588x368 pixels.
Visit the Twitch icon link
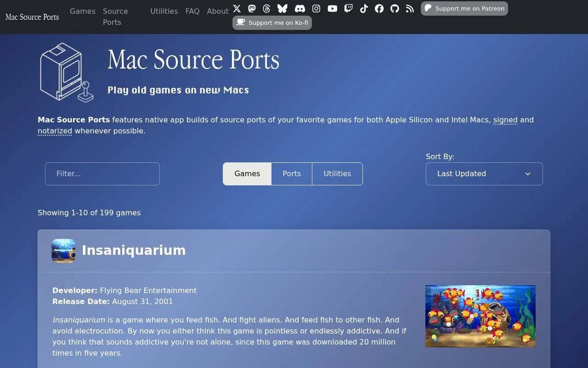point(349,8)
